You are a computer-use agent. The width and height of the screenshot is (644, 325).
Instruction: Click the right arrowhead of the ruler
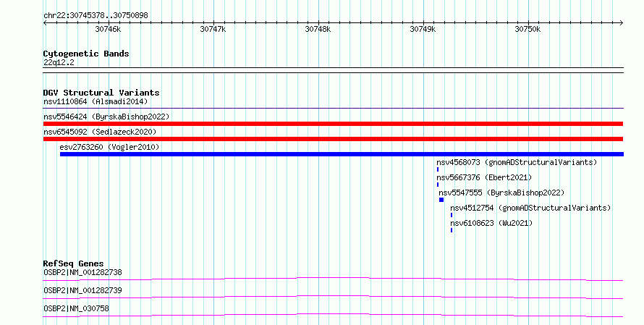(622, 23)
